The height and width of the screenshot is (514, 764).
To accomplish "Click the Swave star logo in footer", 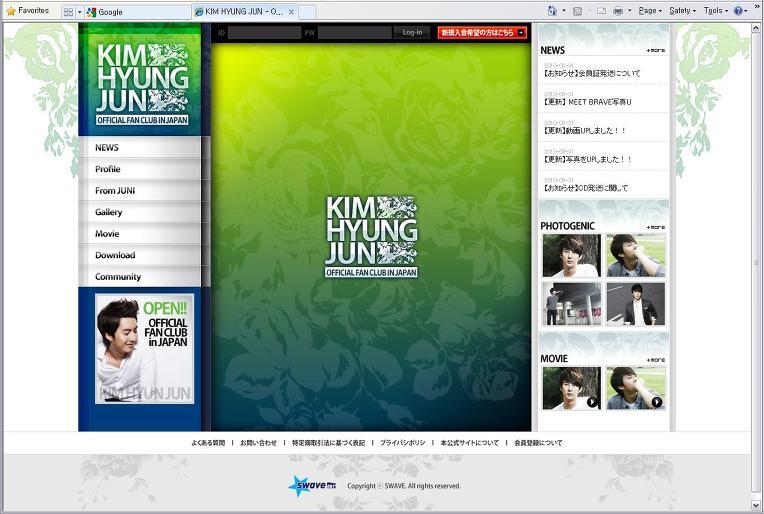I will coord(312,486).
